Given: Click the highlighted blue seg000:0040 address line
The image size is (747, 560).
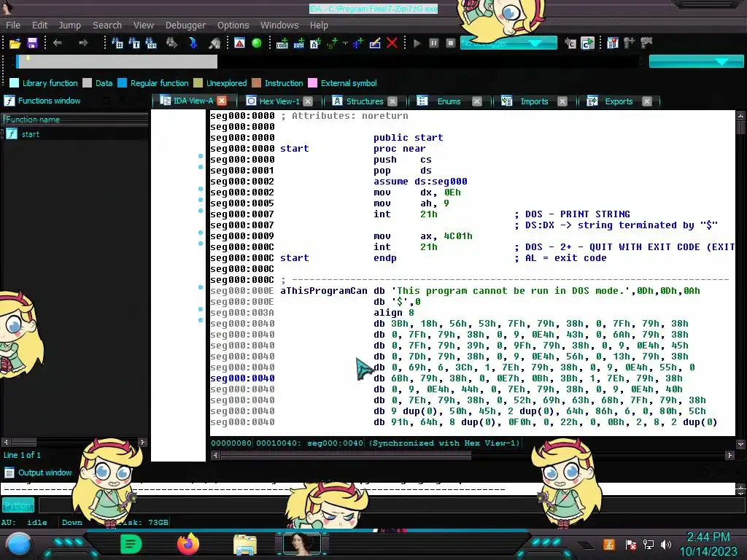Looking at the screenshot, I should 242,378.
